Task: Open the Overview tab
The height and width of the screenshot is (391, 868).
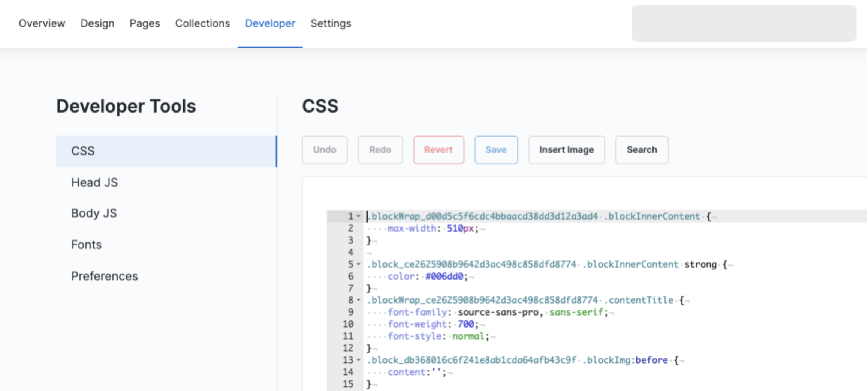Action: [x=42, y=23]
